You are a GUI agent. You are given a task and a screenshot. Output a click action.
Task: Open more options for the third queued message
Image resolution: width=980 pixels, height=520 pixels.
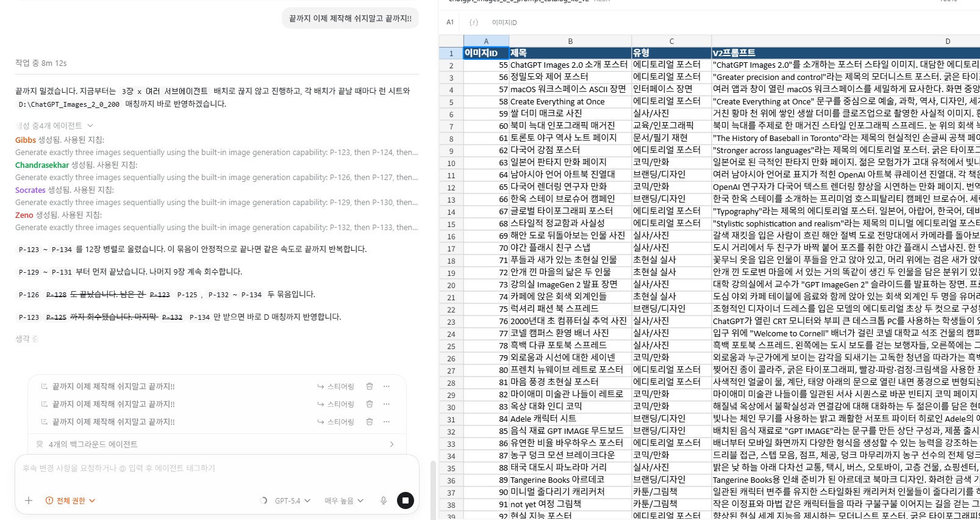tap(387, 422)
